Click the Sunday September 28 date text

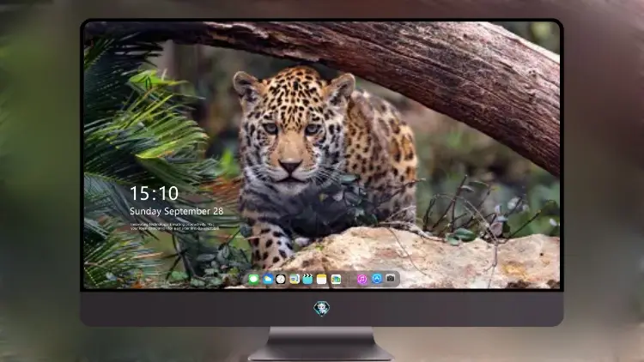pos(177,211)
